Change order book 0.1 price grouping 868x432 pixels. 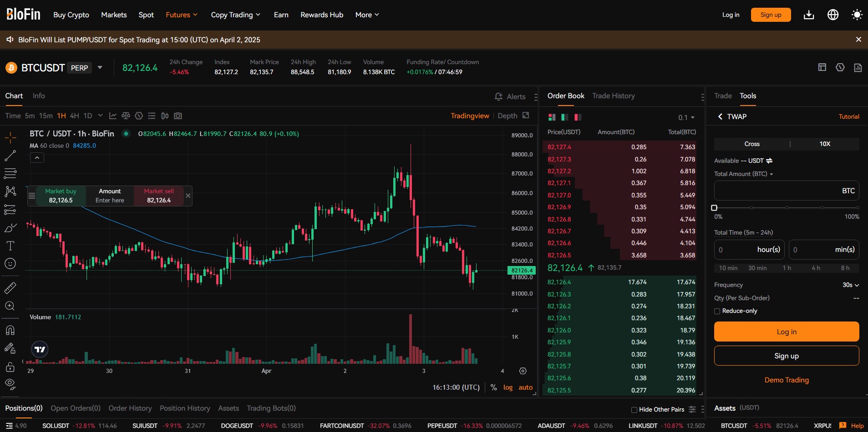686,117
